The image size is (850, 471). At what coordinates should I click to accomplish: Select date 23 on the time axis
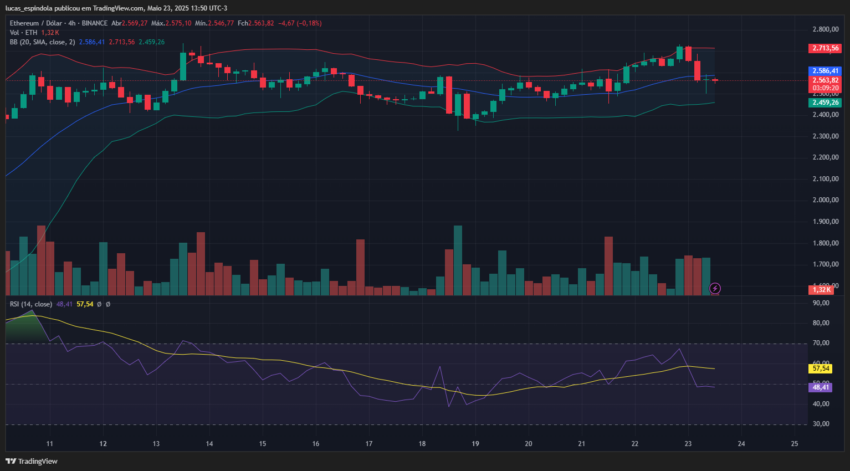pyautogui.click(x=688, y=443)
